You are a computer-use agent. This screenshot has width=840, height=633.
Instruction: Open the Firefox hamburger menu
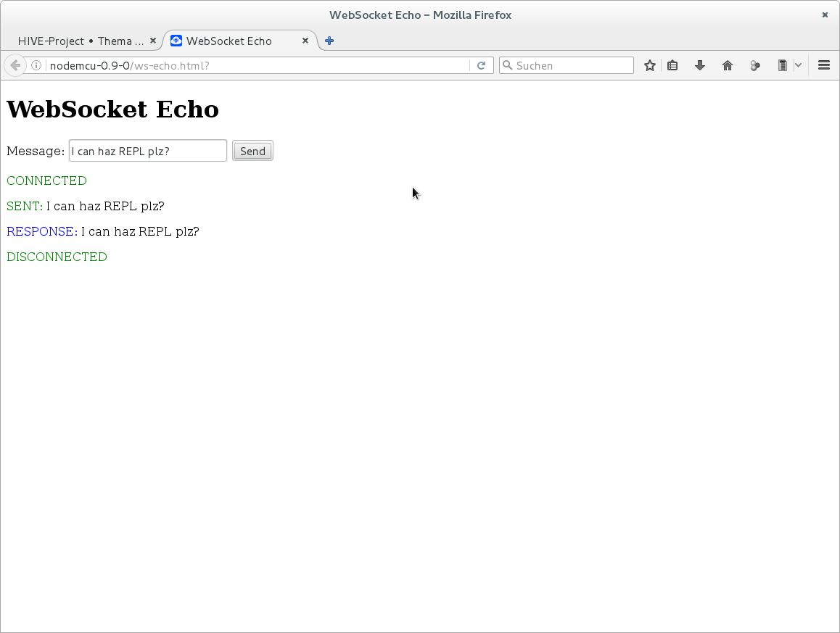click(824, 65)
